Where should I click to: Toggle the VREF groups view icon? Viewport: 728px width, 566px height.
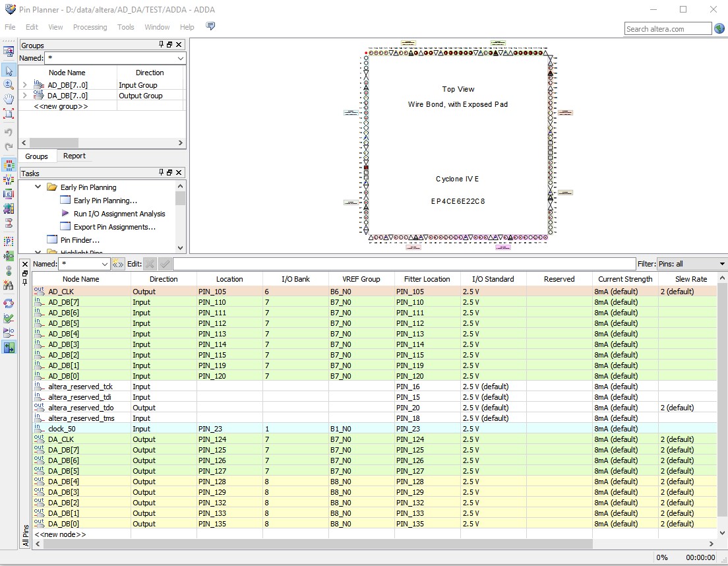(x=9, y=179)
